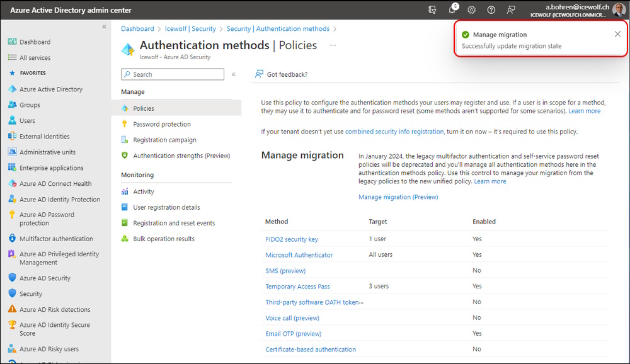The width and height of the screenshot is (630, 364).
Task: Click the Bulk operation results icon
Action: tap(125, 239)
